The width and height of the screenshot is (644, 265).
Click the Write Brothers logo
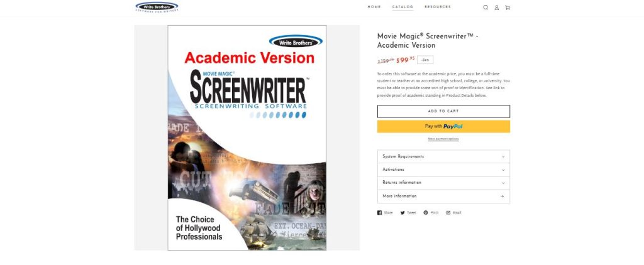[x=157, y=7]
